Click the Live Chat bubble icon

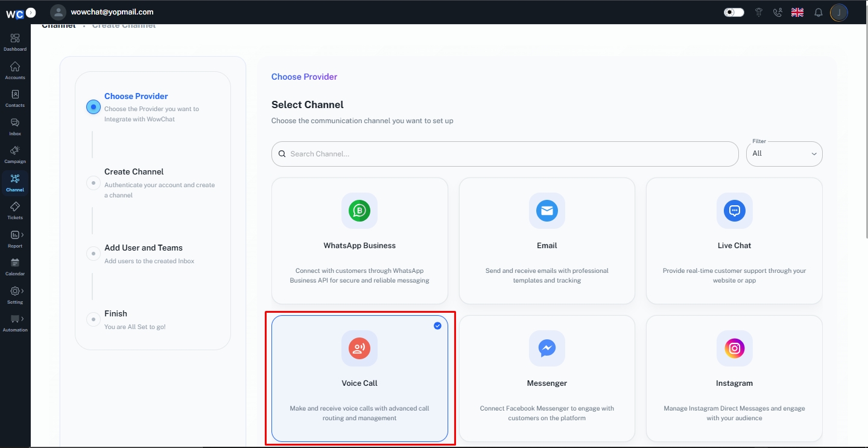click(735, 211)
